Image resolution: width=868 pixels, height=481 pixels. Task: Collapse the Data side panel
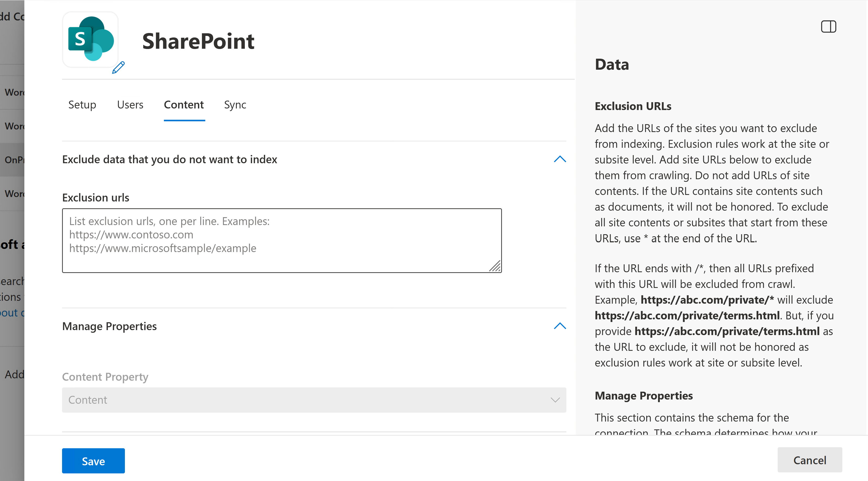pyautogui.click(x=829, y=26)
